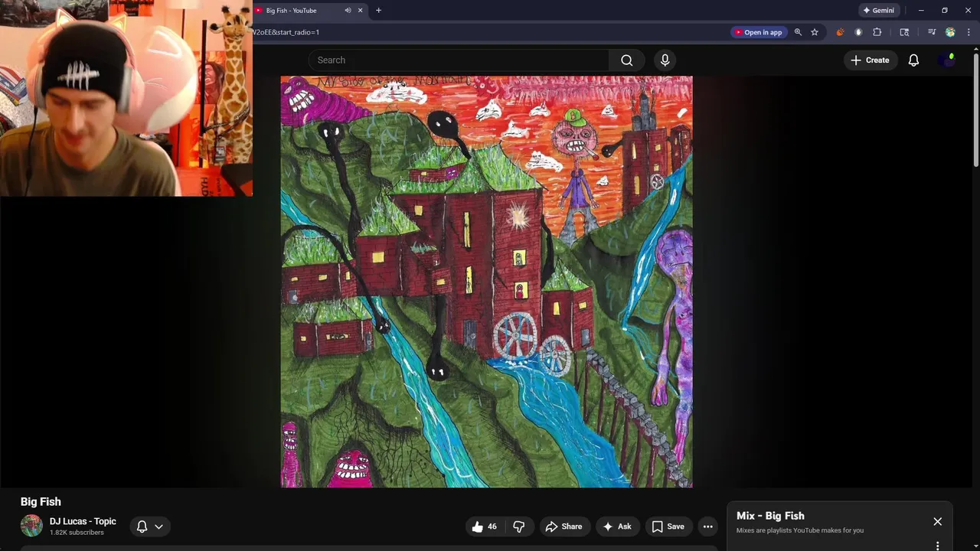The height and width of the screenshot is (551, 980).
Task: Open the DJ Lucas - Topic channel avatar
Action: tap(31, 526)
